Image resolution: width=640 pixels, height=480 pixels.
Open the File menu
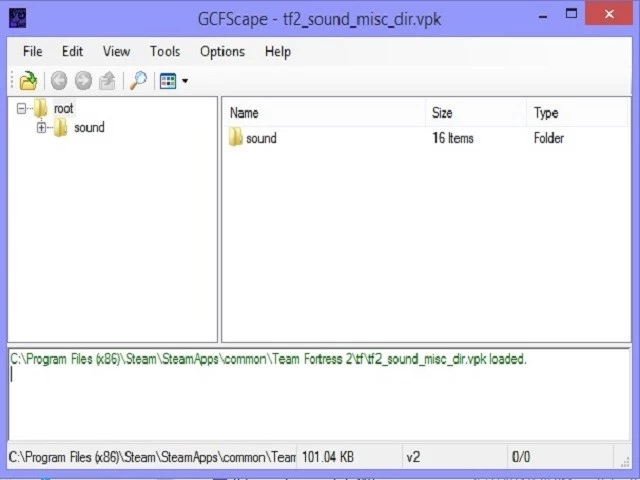coord(33,51)
